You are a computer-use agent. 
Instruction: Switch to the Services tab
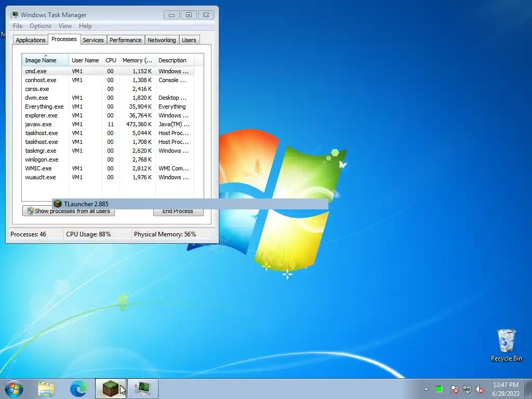(94, 40)
